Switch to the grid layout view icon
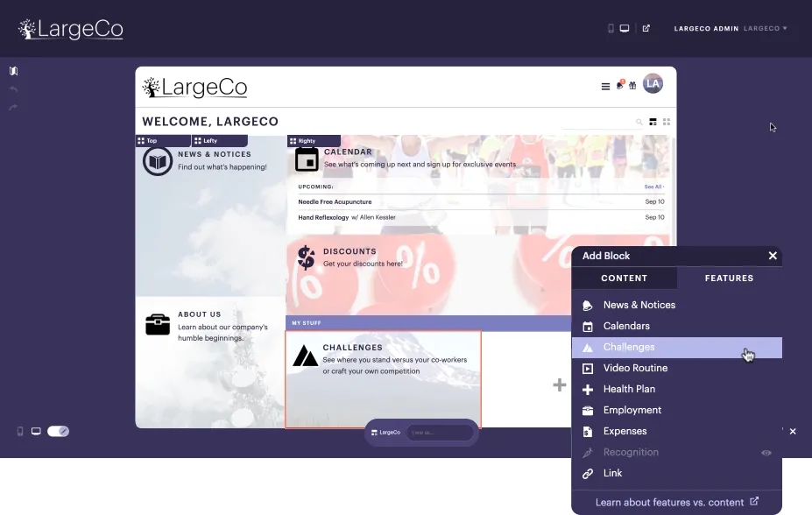Screen dimensions: 812x515 (667, 122)
